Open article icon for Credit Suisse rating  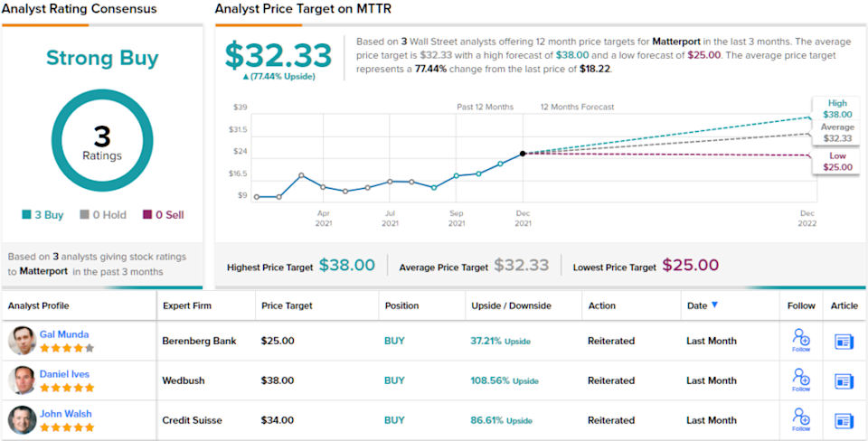coord(844,420)
